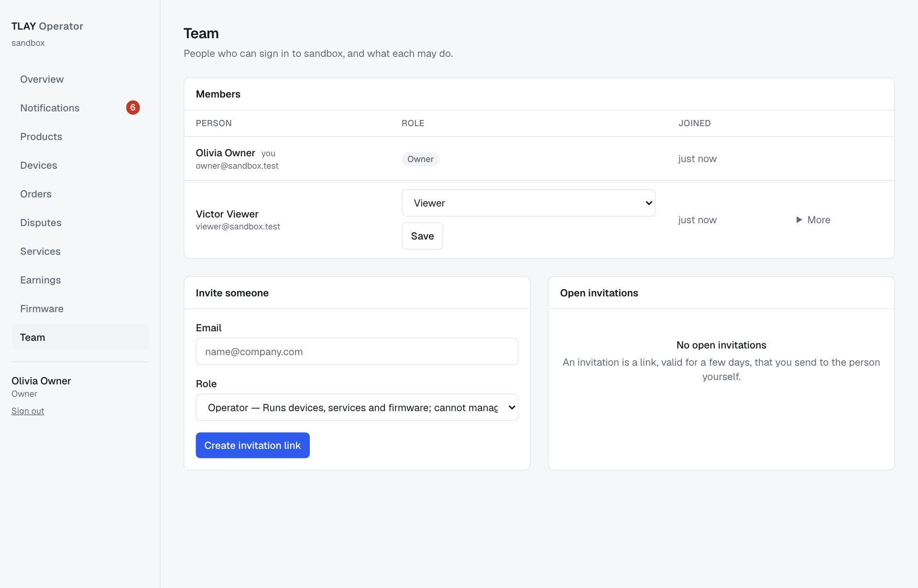Open Victor Viewer's role dropdown
The width and height of the screenshot is (918, 588).
[x=528, y=203]
